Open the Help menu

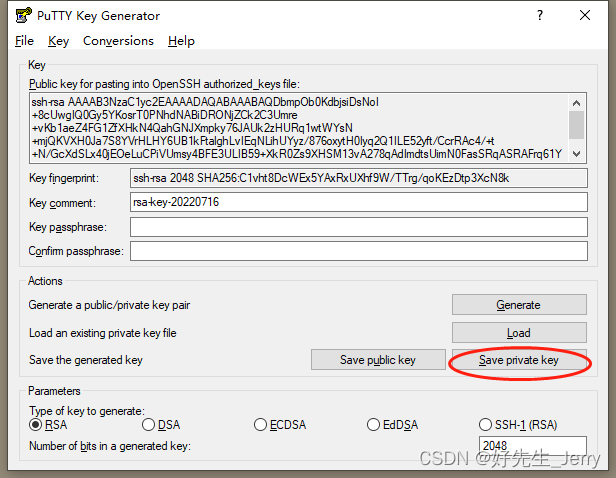click(181, 41)
